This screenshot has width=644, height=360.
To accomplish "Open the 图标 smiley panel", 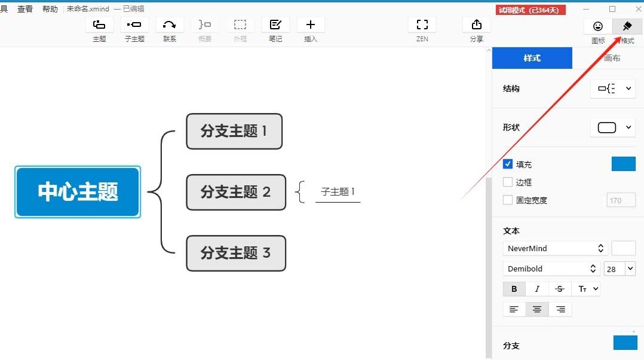I will tap(598, 27).
